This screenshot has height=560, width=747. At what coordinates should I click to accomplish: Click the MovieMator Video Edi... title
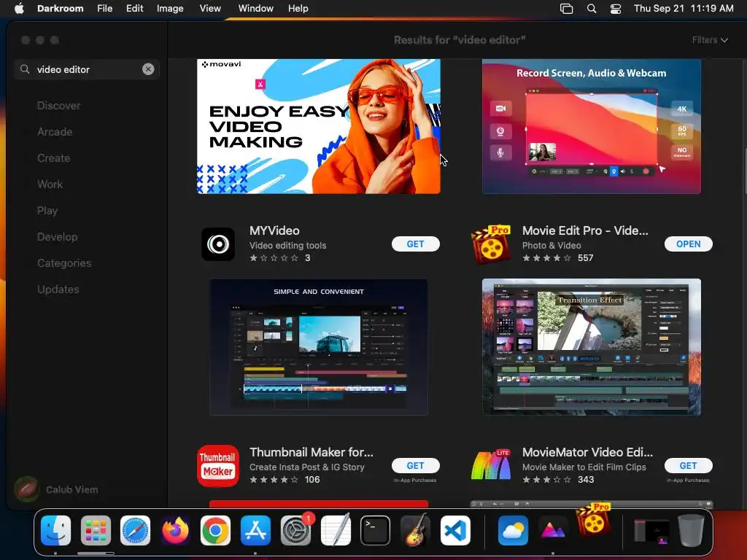(x=587, y=452)
